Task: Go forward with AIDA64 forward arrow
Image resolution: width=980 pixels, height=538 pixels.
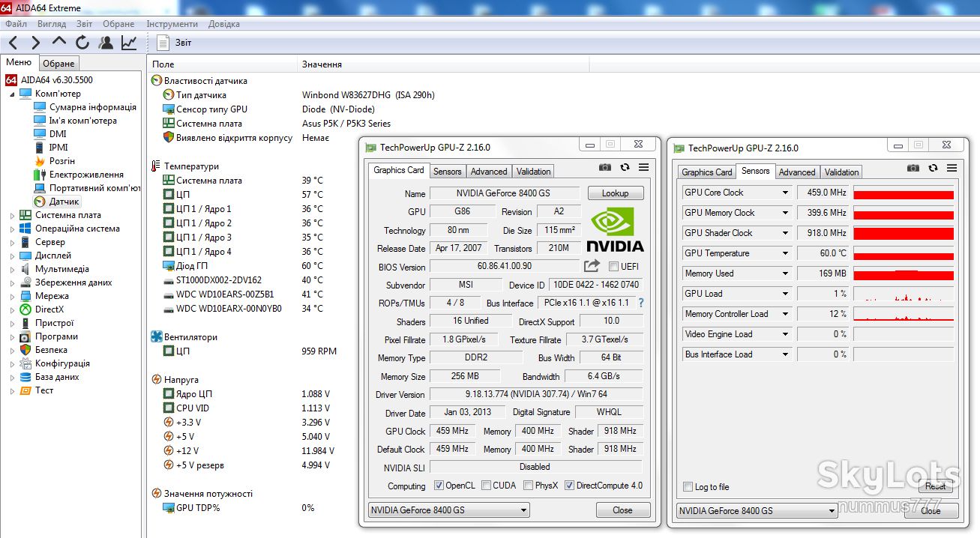Action: pyautogui.click(x=35, y=43)
